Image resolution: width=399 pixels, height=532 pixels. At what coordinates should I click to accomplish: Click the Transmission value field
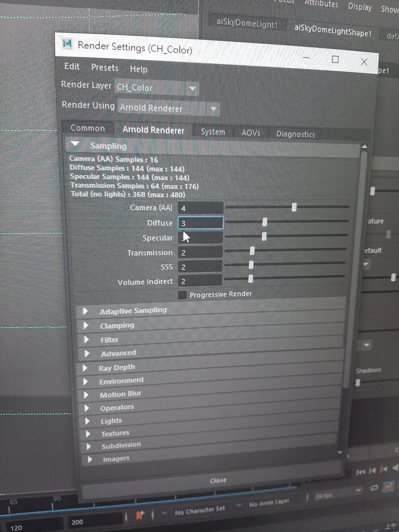200,252
